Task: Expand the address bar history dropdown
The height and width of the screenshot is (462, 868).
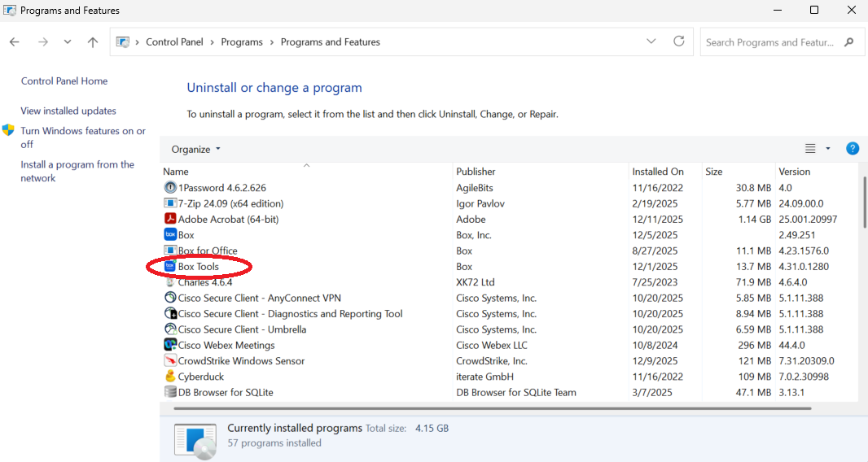Action: [x=651, y=41]
